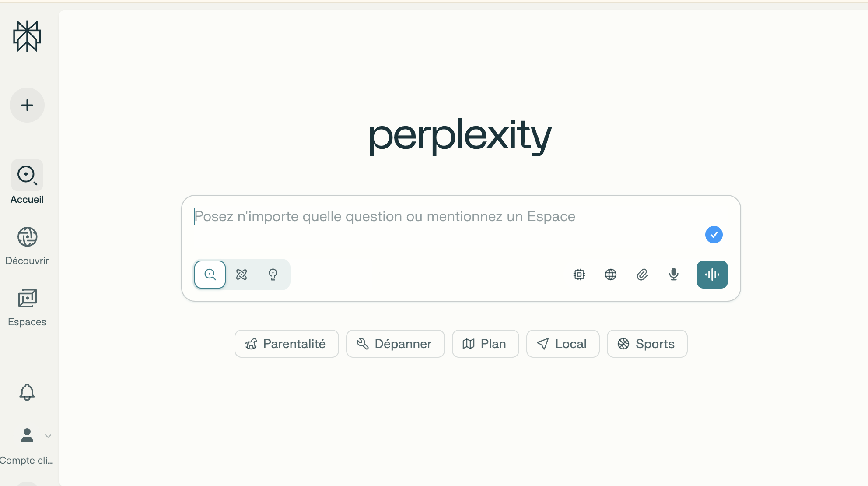Attach a file using paperclip icon
The image size is (868, 486).
(x=642, y=275)
